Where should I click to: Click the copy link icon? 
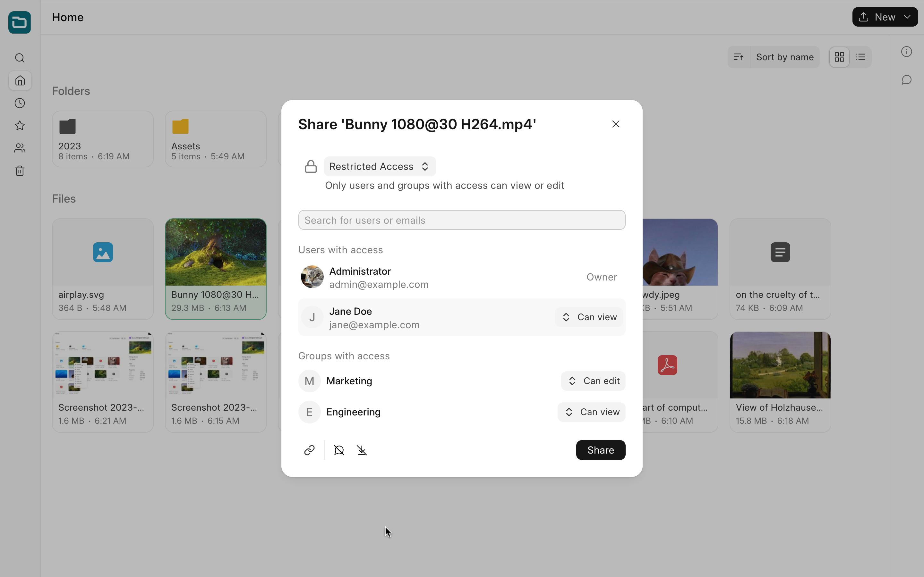coord(309,450)
